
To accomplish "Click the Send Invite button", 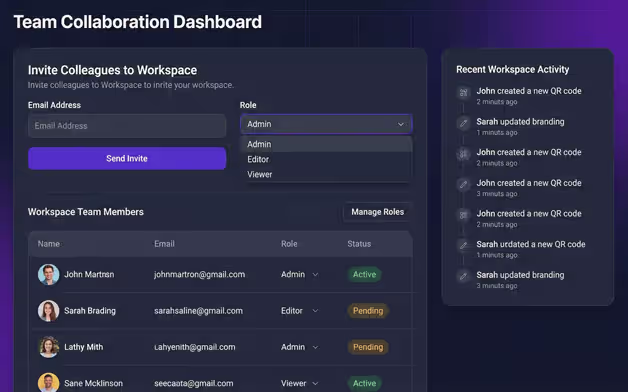I will (x=127, y=159).
